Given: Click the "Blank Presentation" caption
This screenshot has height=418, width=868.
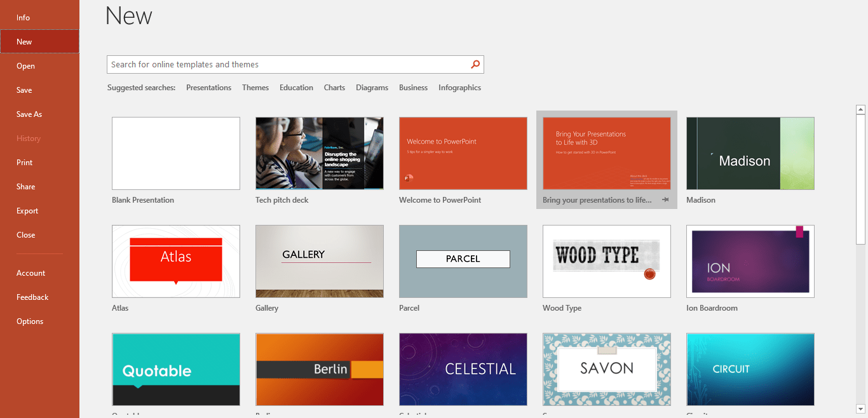Looking at the screenshot, I should (x=143, y=200).
